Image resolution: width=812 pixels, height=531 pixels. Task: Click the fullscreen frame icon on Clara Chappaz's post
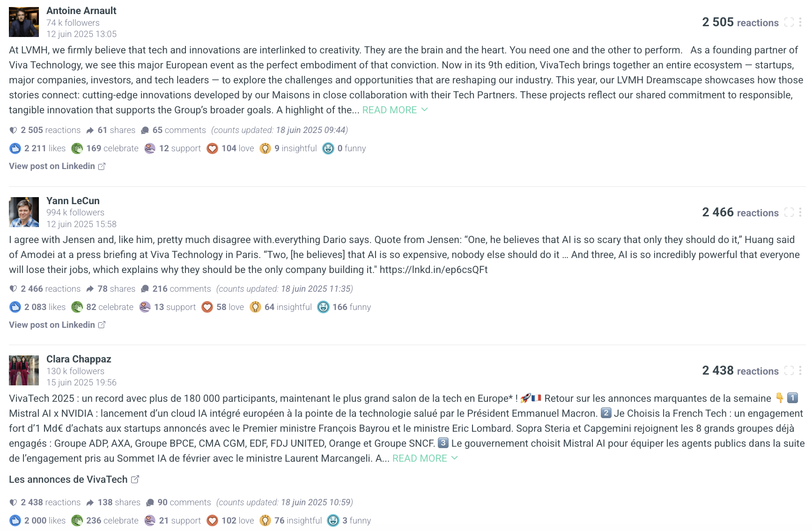(789, 370)
